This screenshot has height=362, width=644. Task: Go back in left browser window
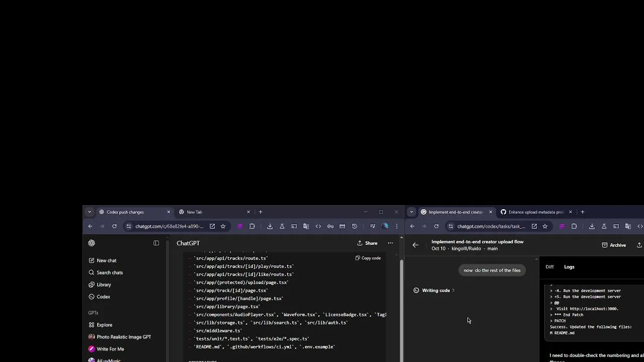90,226
